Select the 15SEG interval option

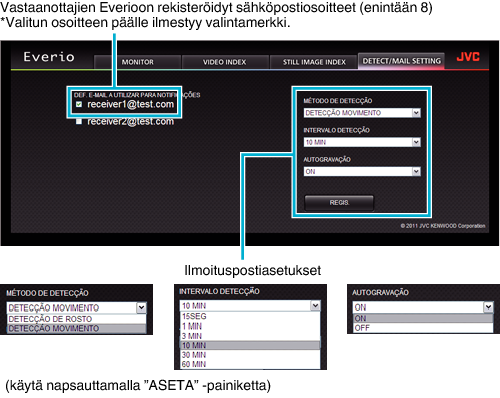click(x=250, y=316)
